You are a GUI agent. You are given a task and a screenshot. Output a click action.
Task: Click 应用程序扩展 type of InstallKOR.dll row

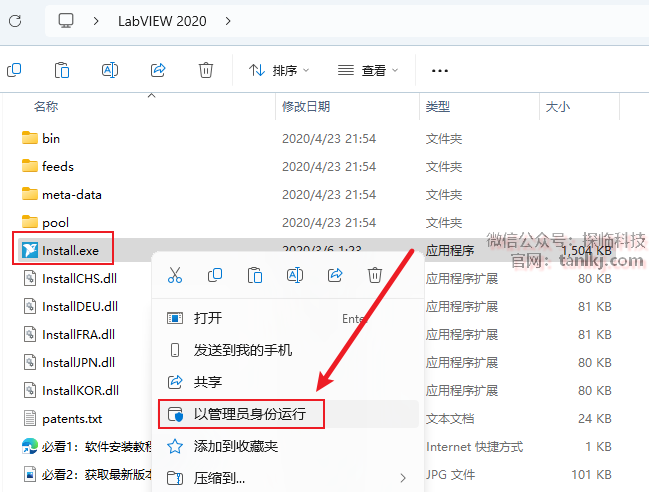(x=462, y=391)
